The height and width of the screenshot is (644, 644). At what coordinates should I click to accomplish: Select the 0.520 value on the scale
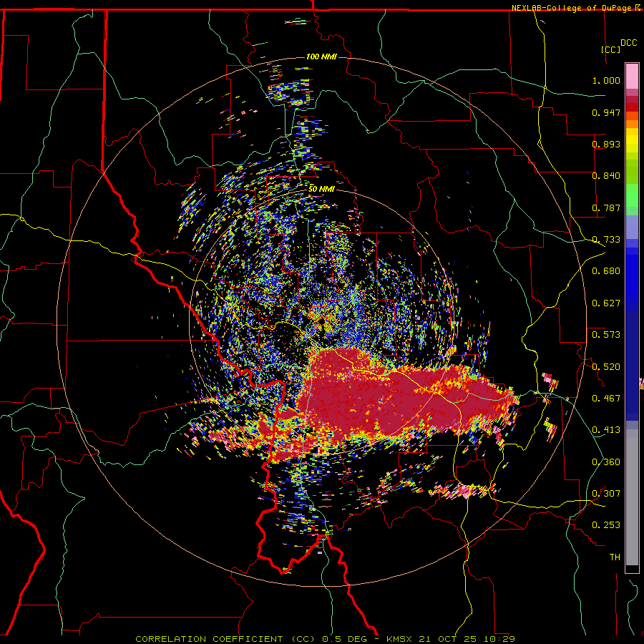606,367
